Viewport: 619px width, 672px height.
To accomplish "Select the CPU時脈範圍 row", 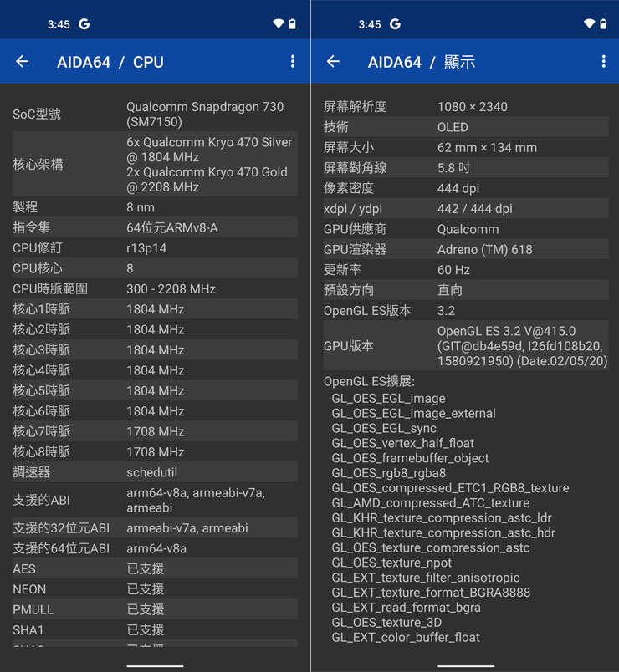I will pos(155,289).
